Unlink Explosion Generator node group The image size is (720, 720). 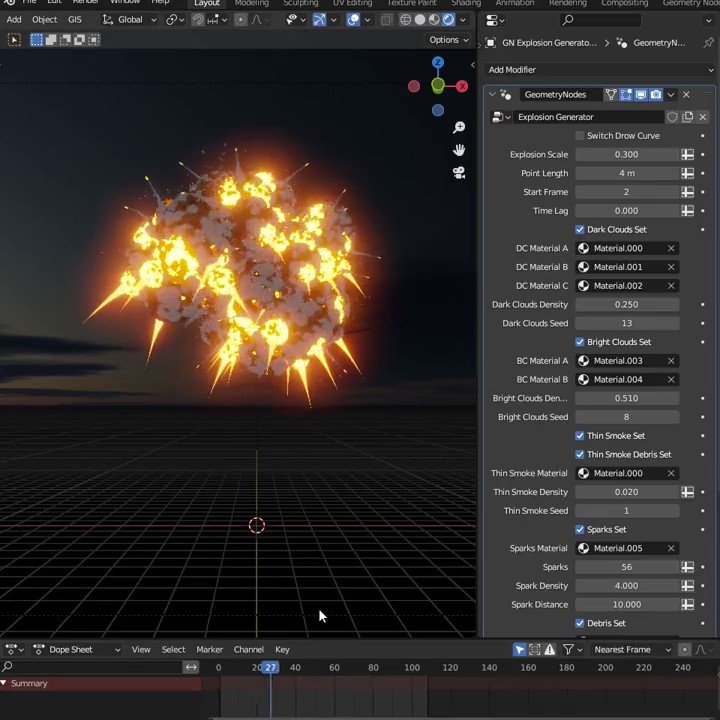703,117
